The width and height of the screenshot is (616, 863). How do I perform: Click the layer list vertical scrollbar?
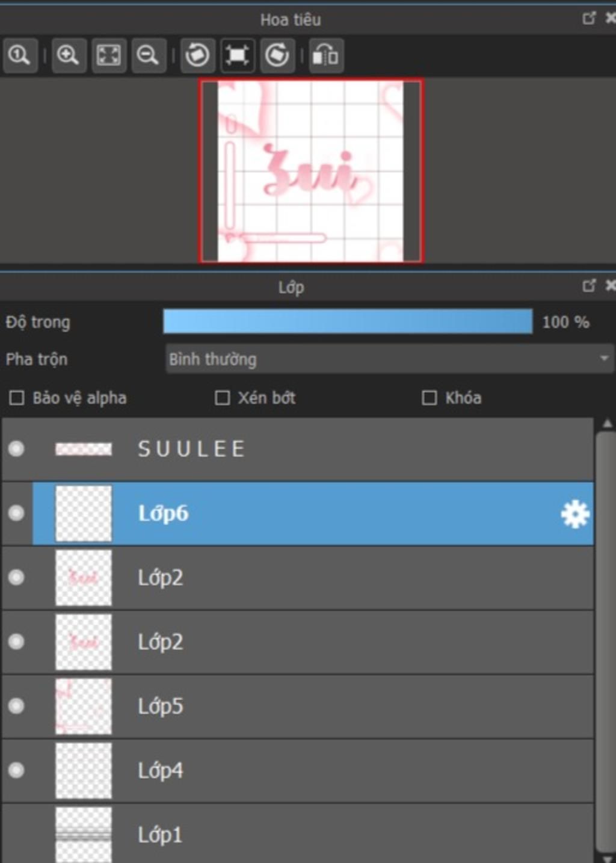point(606,641)
